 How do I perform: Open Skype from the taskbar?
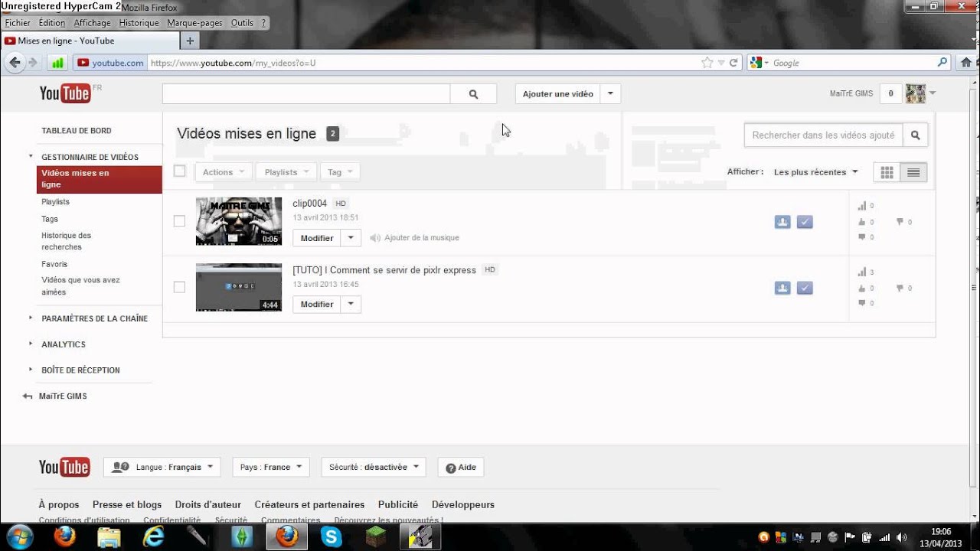[x=332, y=536]
